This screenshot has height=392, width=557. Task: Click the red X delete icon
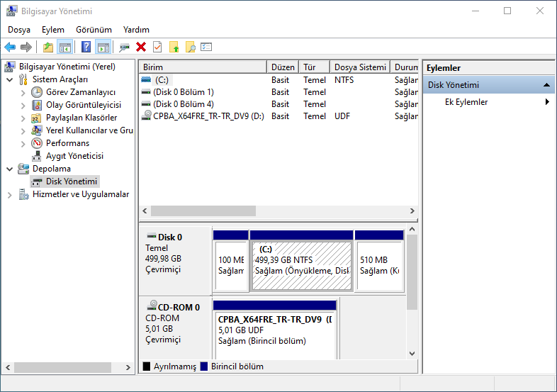pos(141,47)
